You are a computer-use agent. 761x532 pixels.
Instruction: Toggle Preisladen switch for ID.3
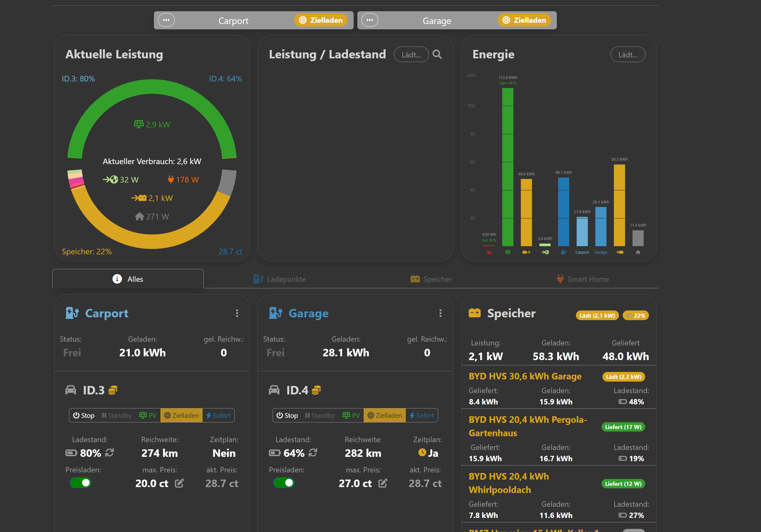tap(81, 483)
